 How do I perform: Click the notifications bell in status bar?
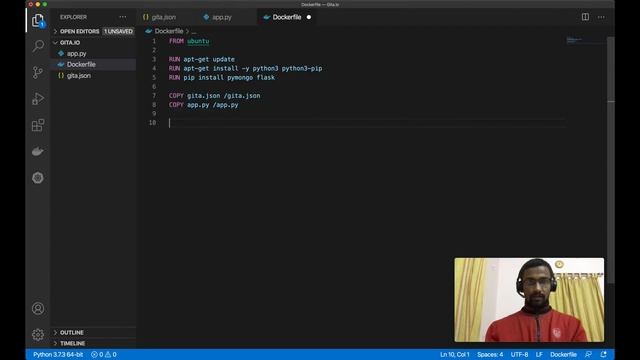click(603, 354)
